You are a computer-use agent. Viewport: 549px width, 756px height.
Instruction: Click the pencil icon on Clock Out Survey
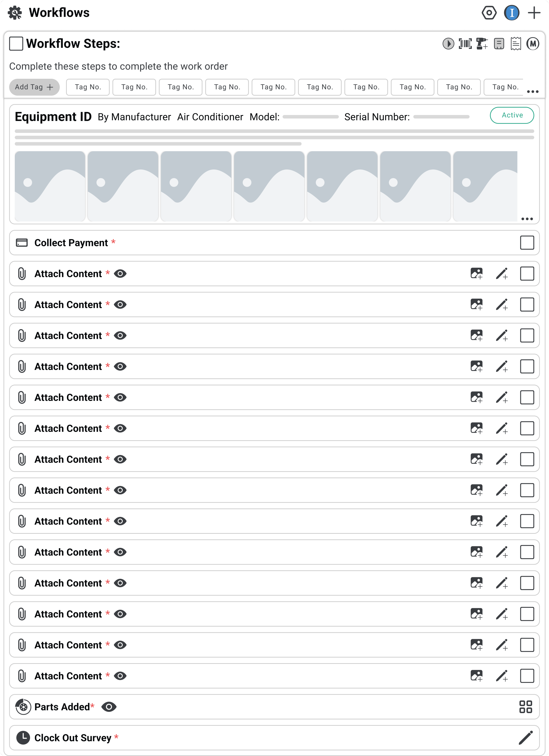(526, 738)
